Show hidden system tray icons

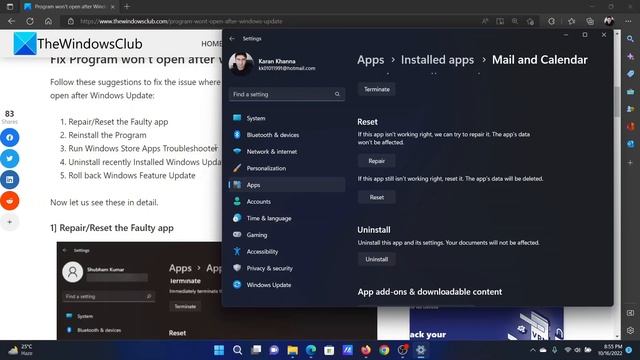pyautogui.click(x=533, y=350)
